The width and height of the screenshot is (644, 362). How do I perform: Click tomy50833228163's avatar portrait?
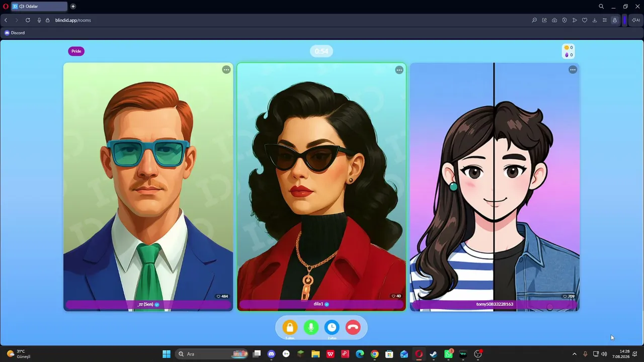495,187
